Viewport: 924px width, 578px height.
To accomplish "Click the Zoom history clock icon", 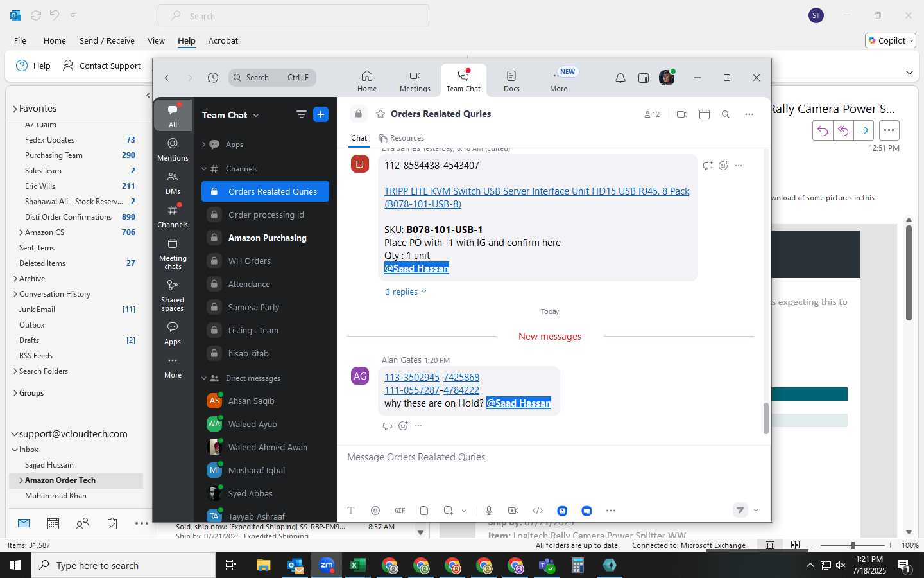I will (x=213, y=78).
